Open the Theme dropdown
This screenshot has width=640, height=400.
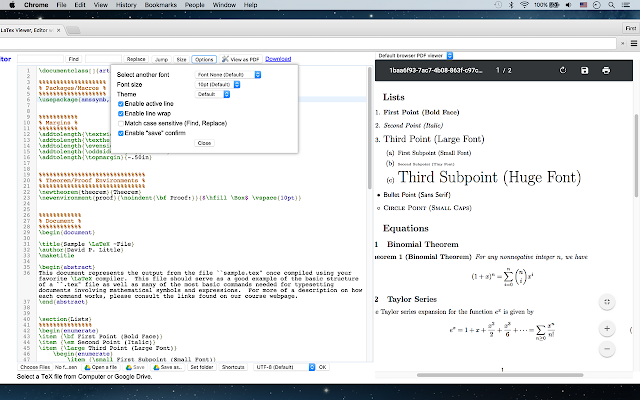(213, 94)
